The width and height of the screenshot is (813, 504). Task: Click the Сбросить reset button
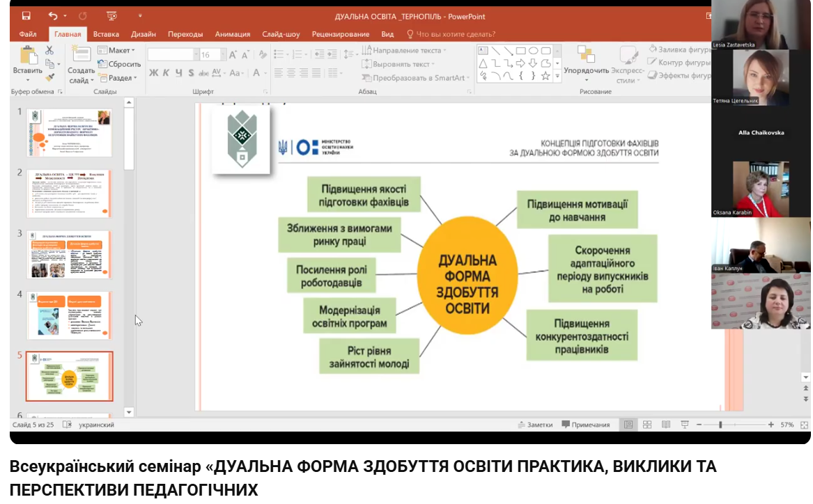[x=119, y=64]
